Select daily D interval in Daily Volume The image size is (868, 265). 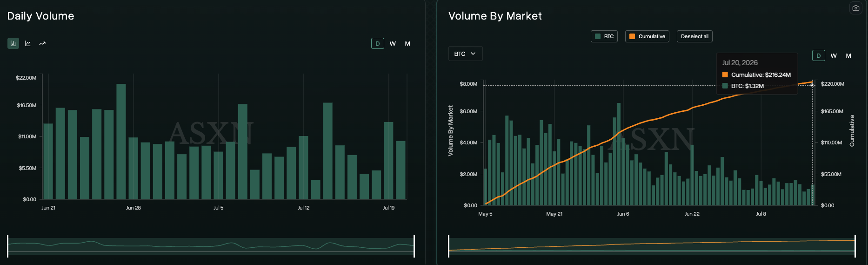[378, 43]
